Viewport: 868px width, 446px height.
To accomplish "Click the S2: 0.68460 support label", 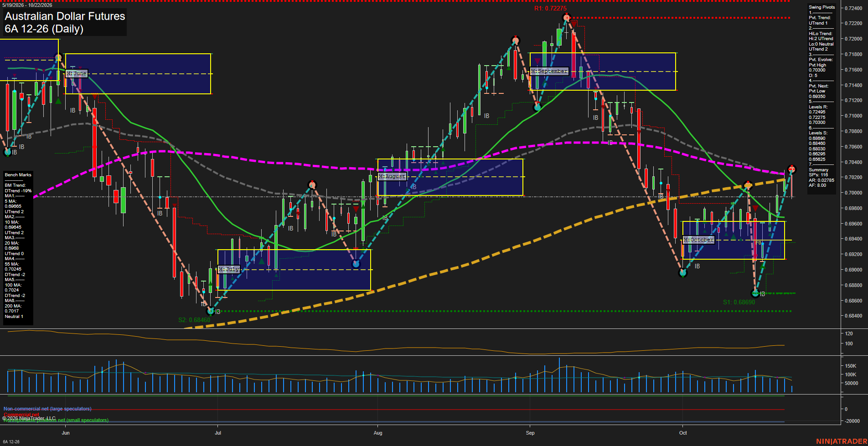I will (194, 320).
